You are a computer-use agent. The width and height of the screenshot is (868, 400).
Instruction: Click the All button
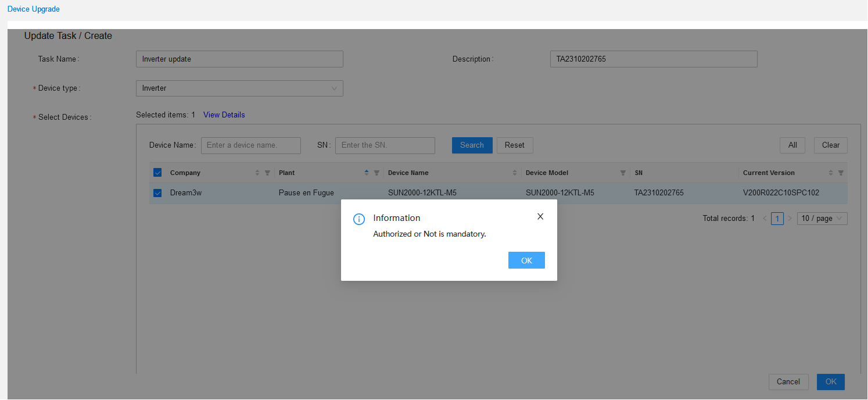[792, 145]
